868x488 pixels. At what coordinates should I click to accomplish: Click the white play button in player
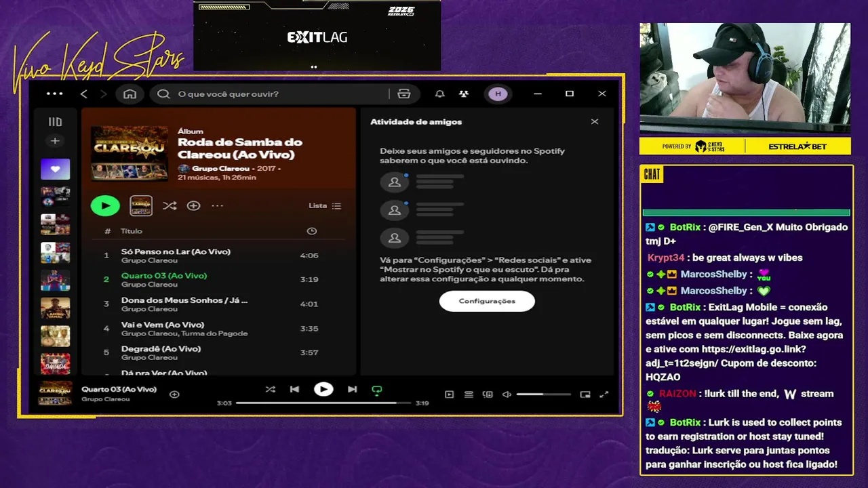click(323, 389)
